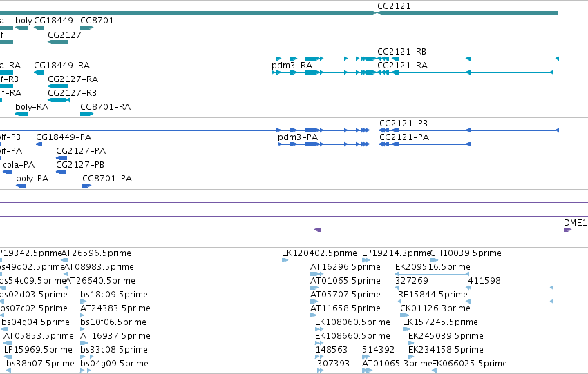The height and width of the screenshot is (374, 588).
Task: Open the RE15844.5prime EST label
Action: click(x=433, y=295)
